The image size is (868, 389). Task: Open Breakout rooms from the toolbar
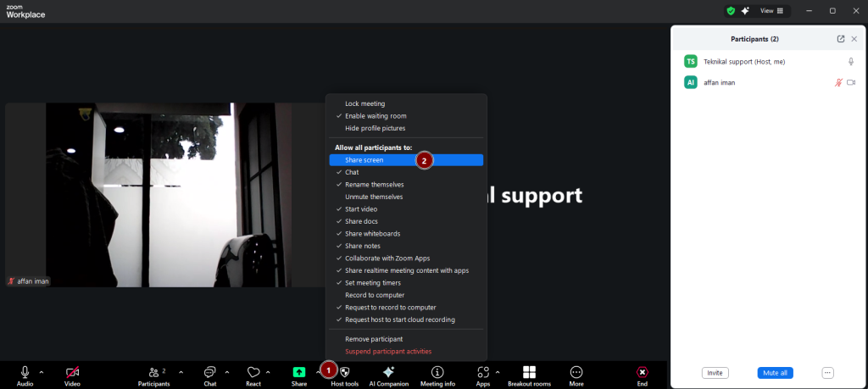529,372
